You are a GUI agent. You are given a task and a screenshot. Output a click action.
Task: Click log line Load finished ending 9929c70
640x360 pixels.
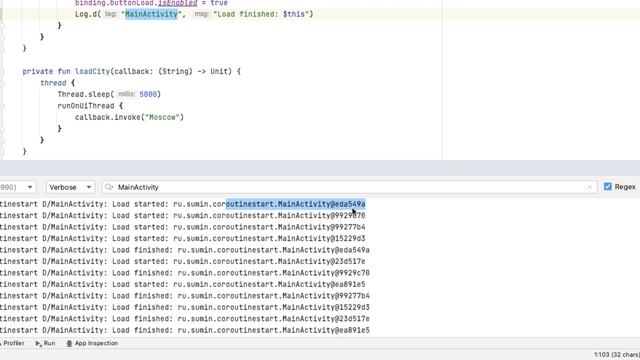pos(184,273)
